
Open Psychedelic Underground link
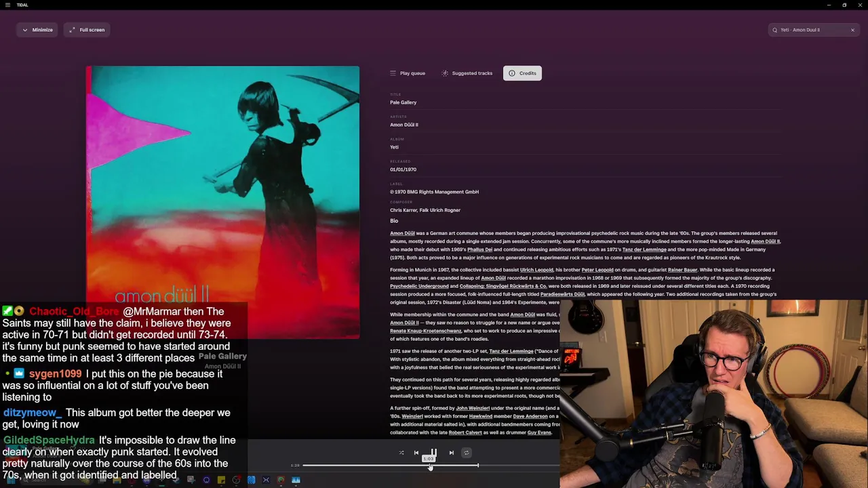[x=419, y=286]
